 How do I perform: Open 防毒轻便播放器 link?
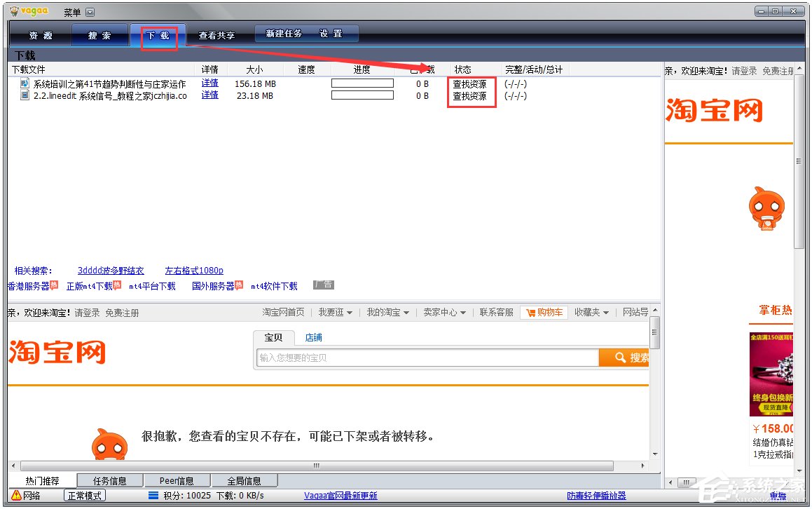[x=597, y=496]
